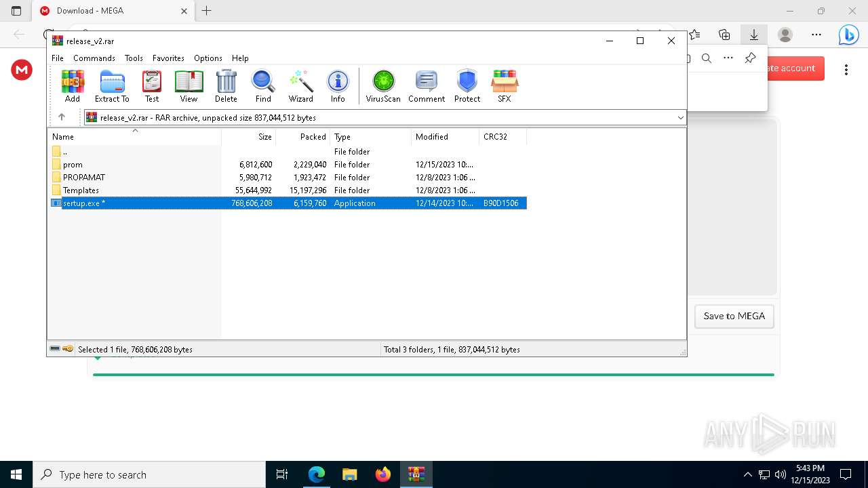Viewport: 868px width, 488px height.
Task: Open Edge Collections icon
Action: pyautogui.click(x=724, y=35)
